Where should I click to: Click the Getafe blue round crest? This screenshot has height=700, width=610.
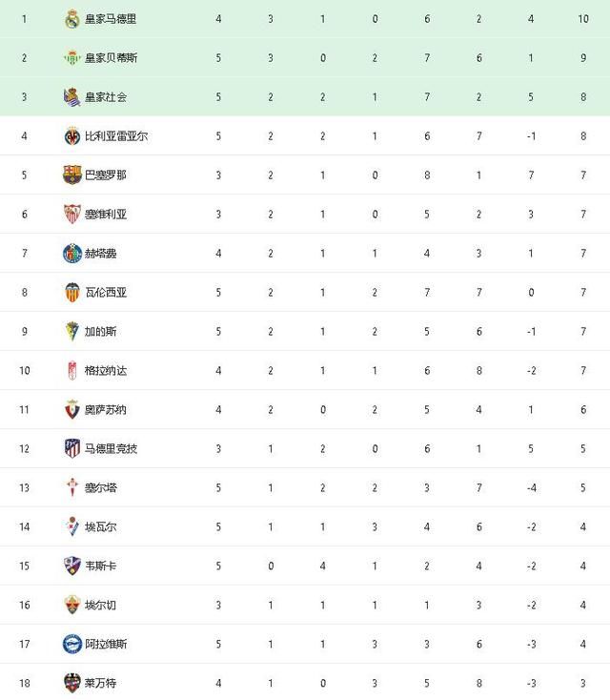click(71, 253)
